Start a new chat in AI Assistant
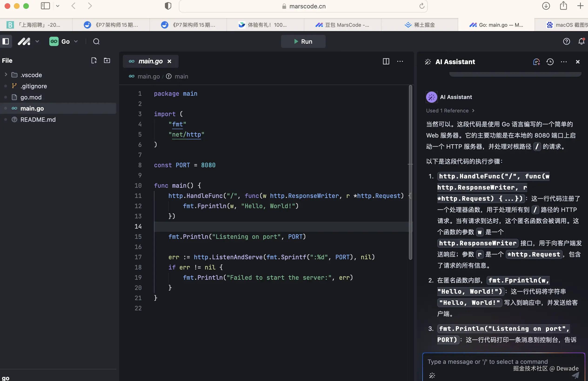Viewport: 588px width, 381px height. [x=536, y=62]
